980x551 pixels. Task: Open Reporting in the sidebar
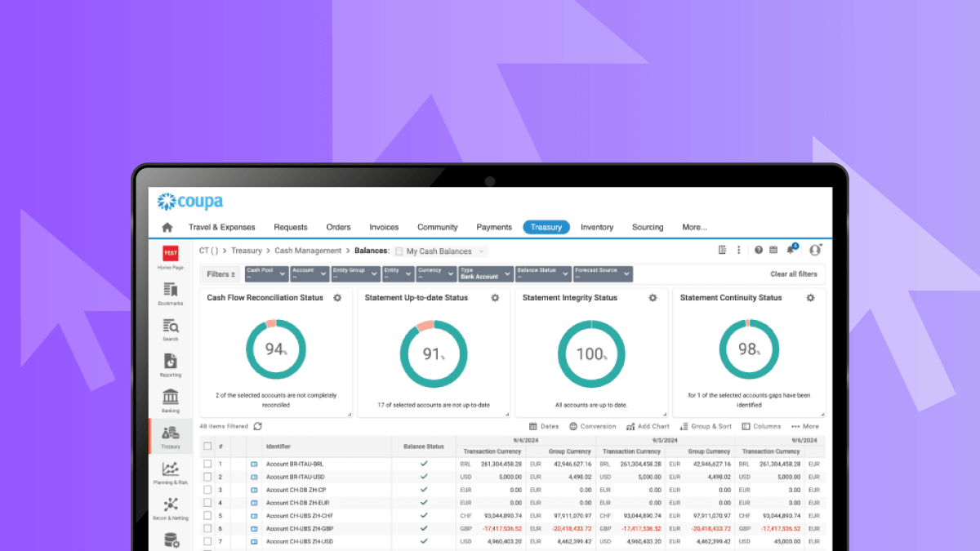pyautogui.click(x=171, y=366)
